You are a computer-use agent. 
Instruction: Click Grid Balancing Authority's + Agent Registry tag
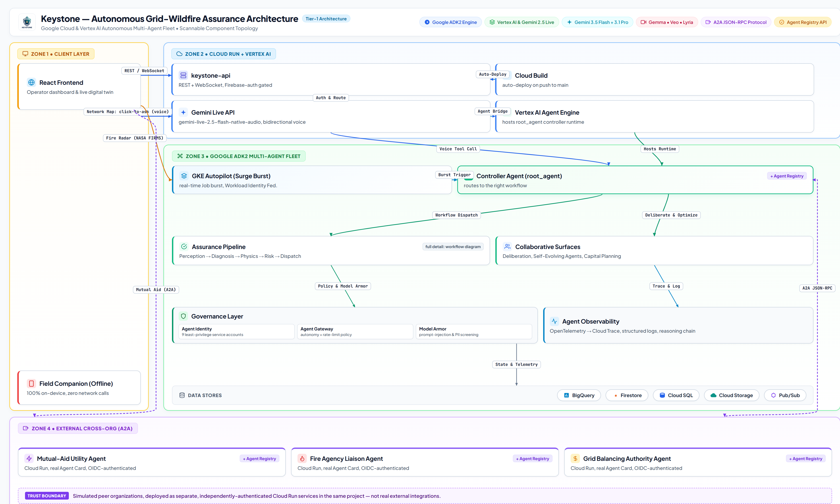[805, 458]
